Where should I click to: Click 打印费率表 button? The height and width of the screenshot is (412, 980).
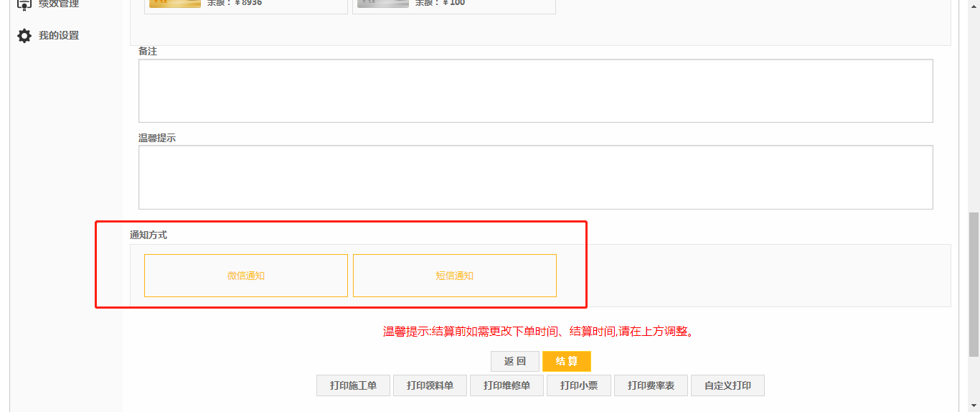click(x=651, y=385)
